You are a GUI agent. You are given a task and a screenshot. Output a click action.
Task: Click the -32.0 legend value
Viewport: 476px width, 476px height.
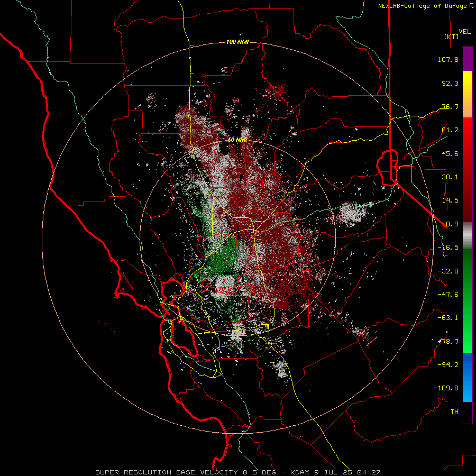[x=448, y=271]
